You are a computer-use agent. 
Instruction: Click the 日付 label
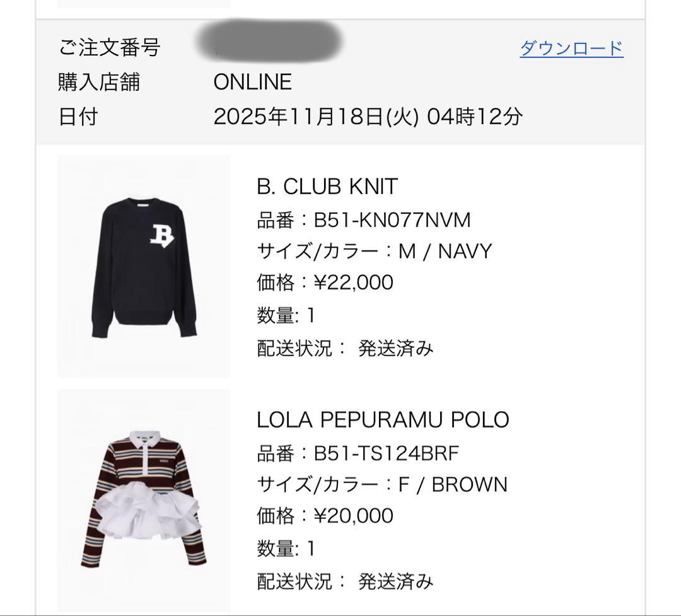pos(76,117)
